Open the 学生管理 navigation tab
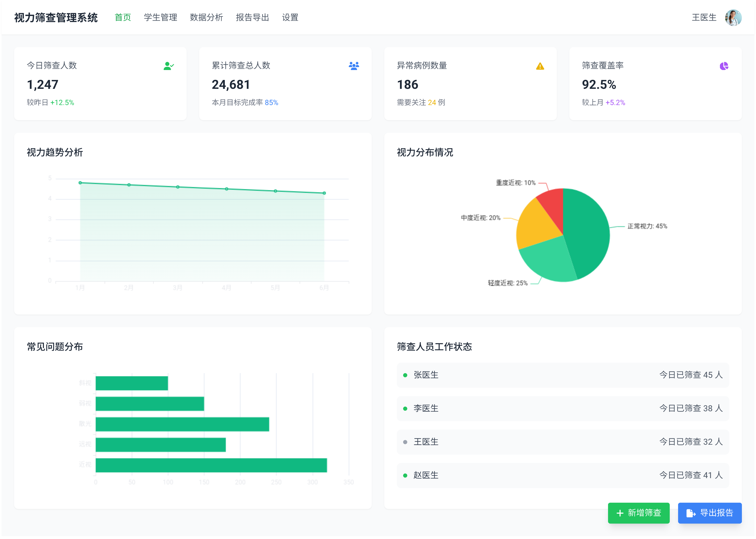The height and width of the screenshot is (539, 756). (x=160, y=18)
